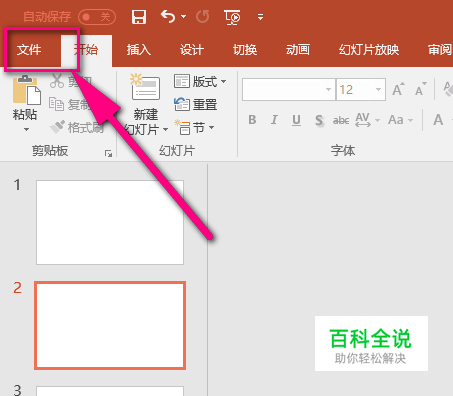Toggle Italic formatting
The width and height of the screenshot is (453, 396).
point(274,120)
